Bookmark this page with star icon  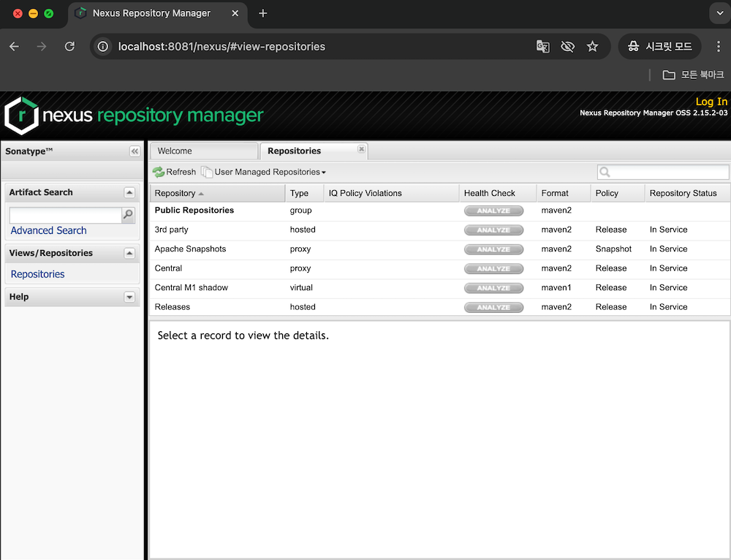(x=592, y=46)
